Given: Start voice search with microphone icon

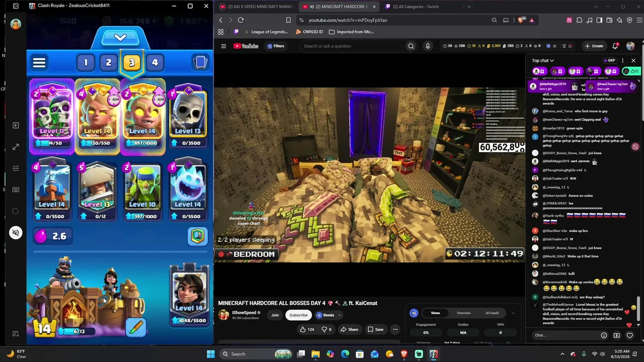Looking at the screenshot, I should [428, 46].
